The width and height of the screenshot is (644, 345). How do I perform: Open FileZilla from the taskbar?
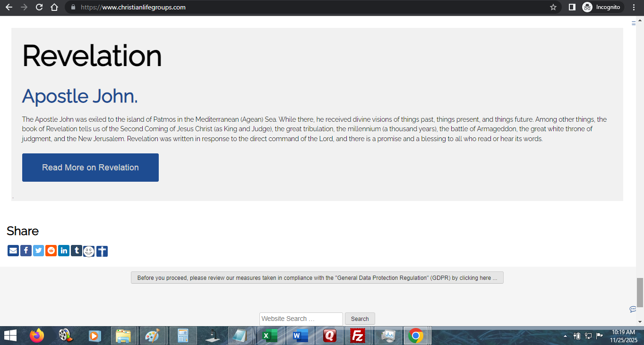pyautogui.click(x=358, y=336)
